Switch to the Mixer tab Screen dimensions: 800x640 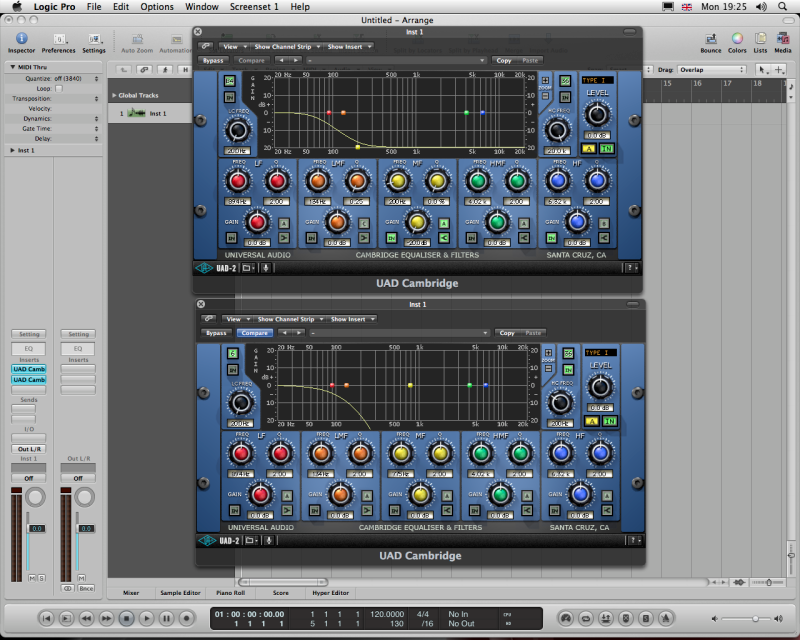coord(131,593)
